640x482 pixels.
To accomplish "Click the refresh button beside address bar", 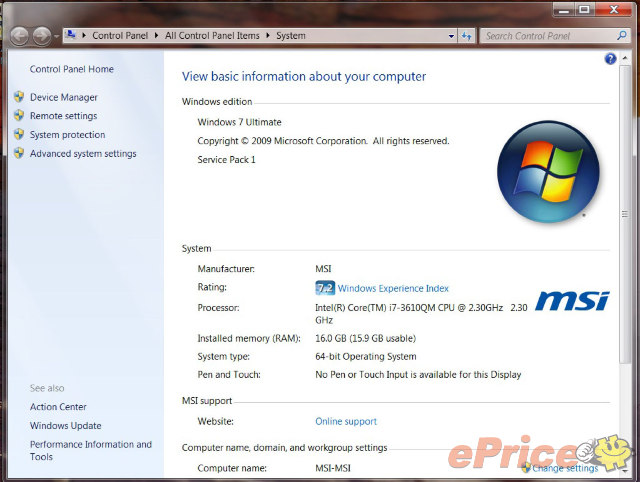I will (x=466, y=36).
